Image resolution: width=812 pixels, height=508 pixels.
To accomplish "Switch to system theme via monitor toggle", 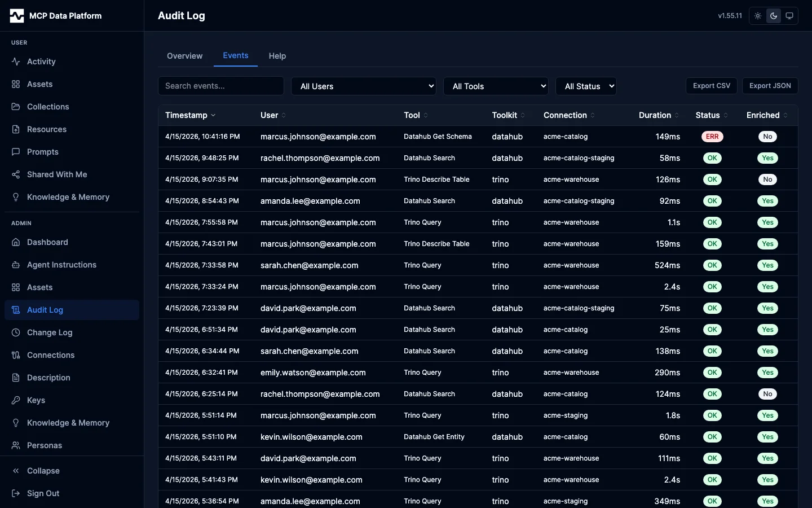I will (789, 16).
